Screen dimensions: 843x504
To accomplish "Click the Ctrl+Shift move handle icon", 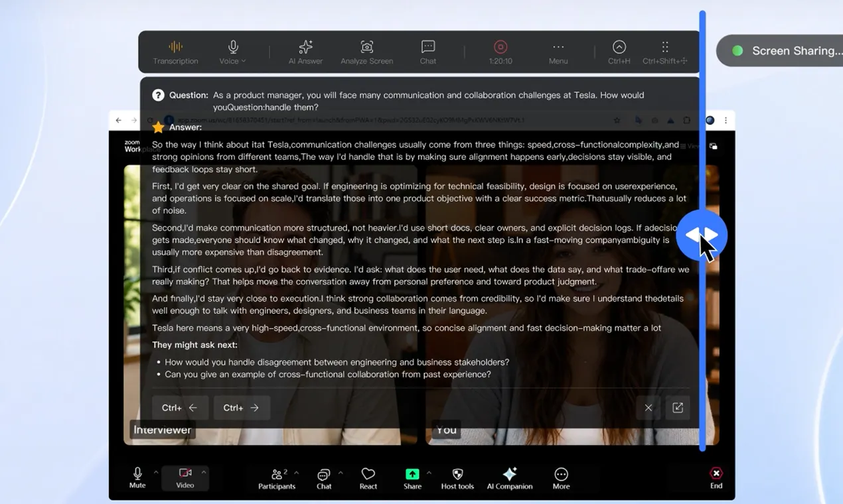I will [x=665, y=46].
